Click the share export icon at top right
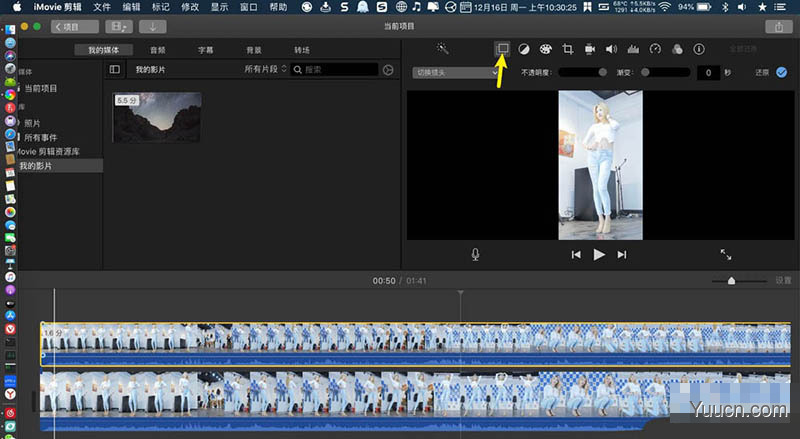Viewport: 800px width, 439px height. point(779,27)
